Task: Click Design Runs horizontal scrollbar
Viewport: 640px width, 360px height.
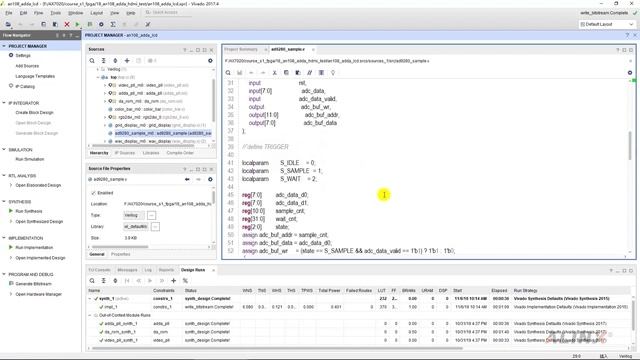Action: (278, 349)
